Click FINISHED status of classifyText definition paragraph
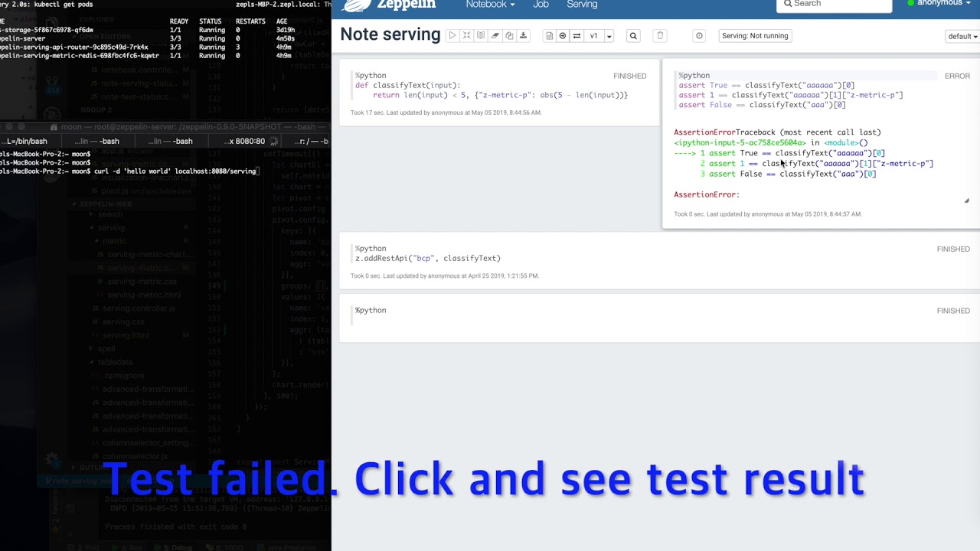 coord(629,76)
